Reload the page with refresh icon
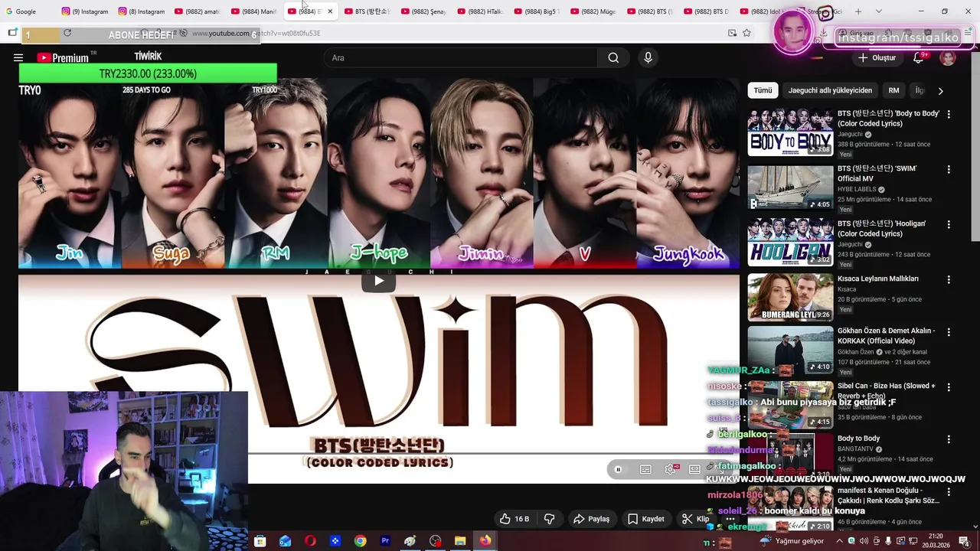Viewport: 980px width, 551px height. [x=67, y=33]
